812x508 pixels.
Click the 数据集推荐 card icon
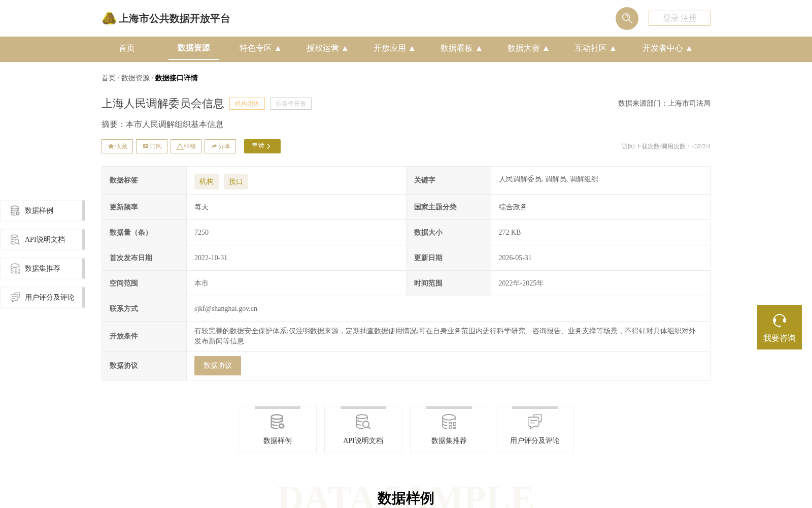(449, 422)
